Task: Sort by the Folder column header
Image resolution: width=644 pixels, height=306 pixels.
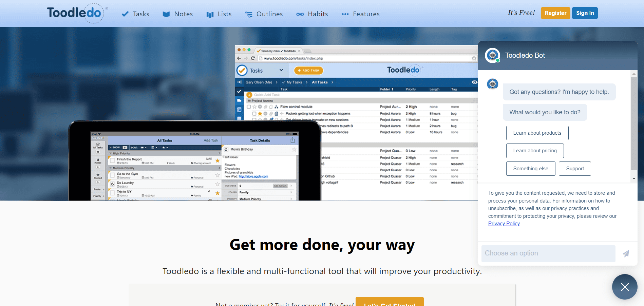Action: (386, 89)
